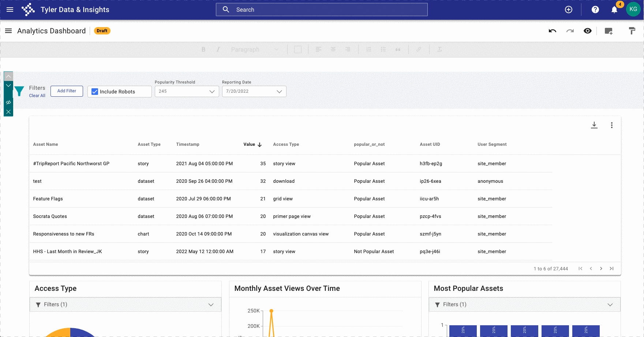Toggle the hidden-eye icon on filter block
644x337 pixels.
tap(8, 103)
